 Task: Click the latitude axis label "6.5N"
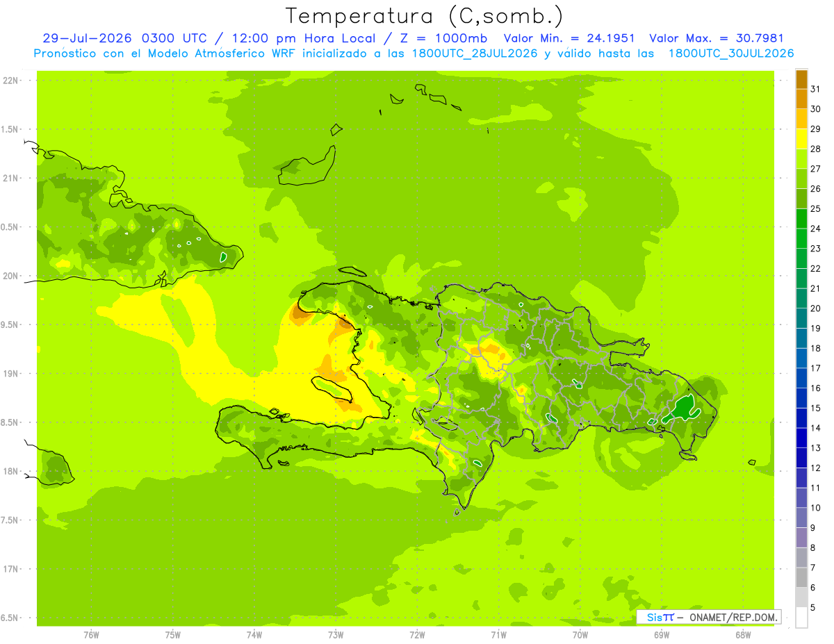10,618
